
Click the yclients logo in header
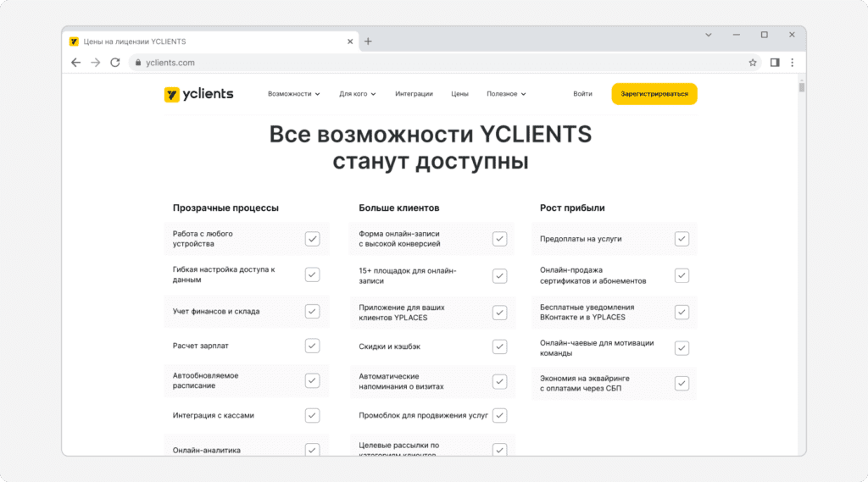pyautogui.click(x=198, y=94)
